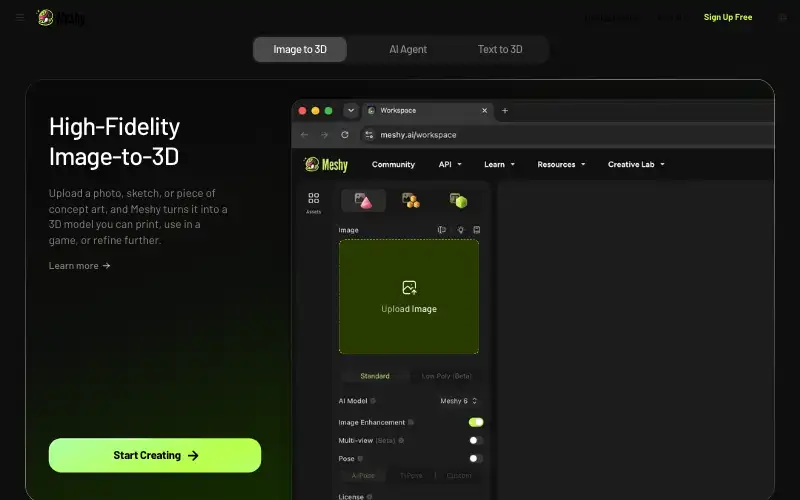Click the info icon next to Multi-view
This screenshot has height=500, width=800.
(401, 440)
